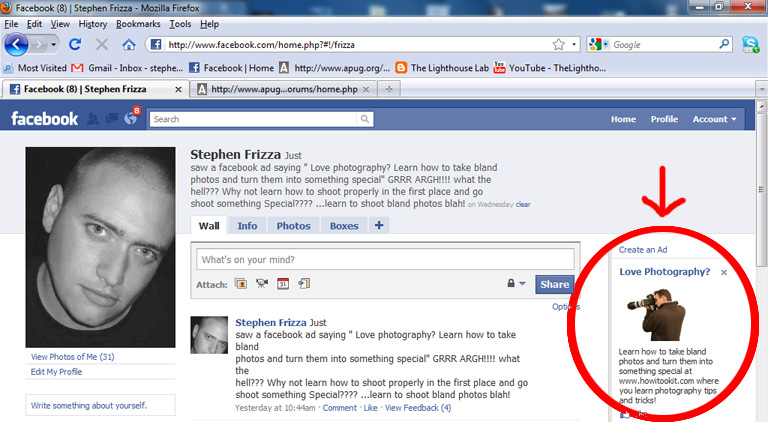Switch to the Photos profile tab
Image resolution: width=768 pixels, height=422 pixels.
point(293,226)
